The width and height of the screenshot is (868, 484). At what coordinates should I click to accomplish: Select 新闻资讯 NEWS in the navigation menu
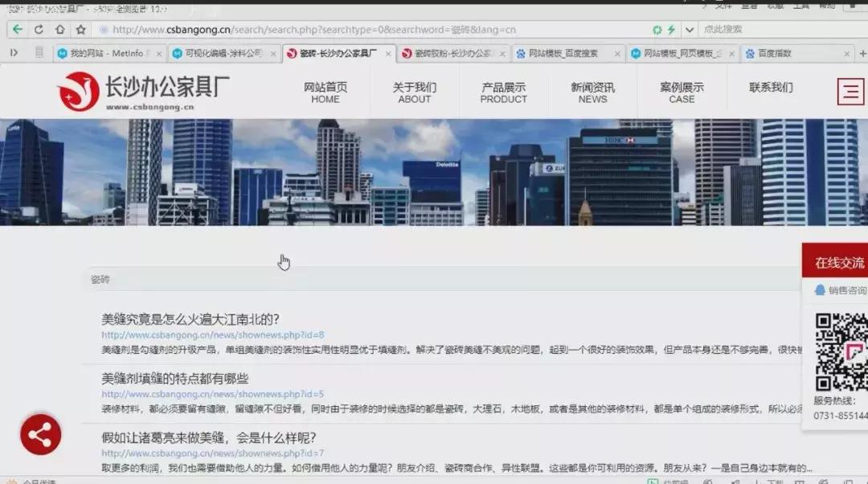pos(592,92)
